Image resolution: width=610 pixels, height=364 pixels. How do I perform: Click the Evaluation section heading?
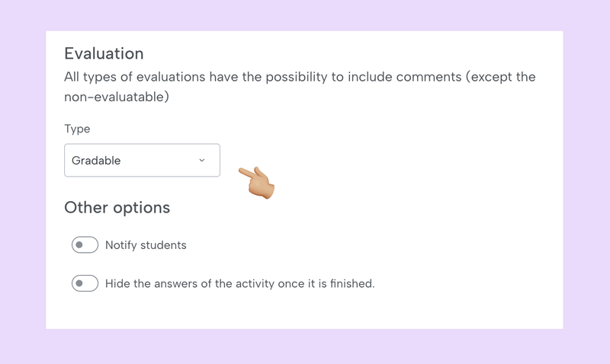(104, 54)
